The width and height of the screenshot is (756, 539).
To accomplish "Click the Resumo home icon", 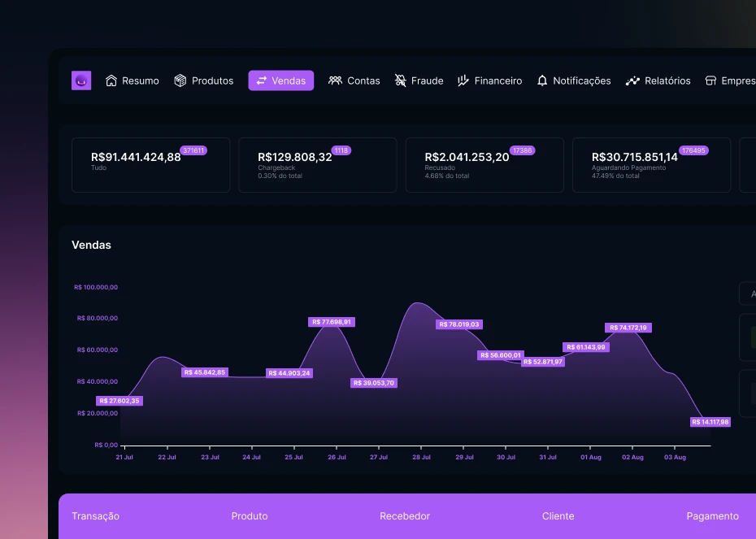I will pyautogui.click(x=111, y=80).
